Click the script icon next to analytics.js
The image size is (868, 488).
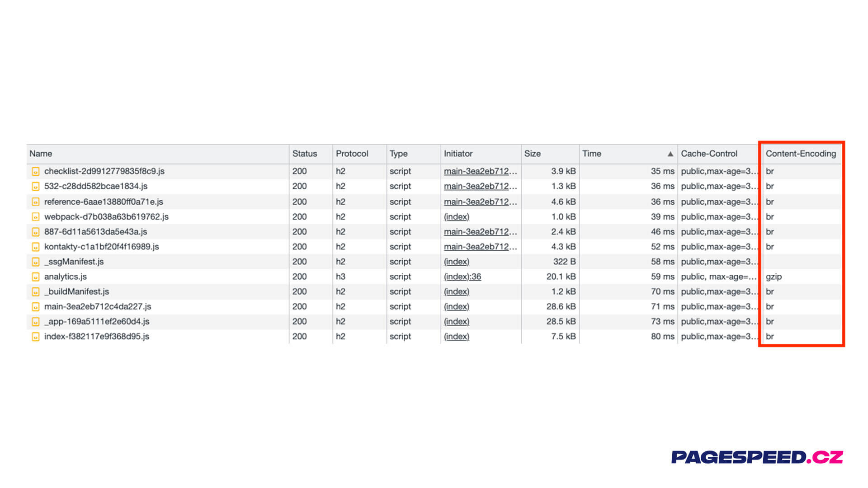35,277
